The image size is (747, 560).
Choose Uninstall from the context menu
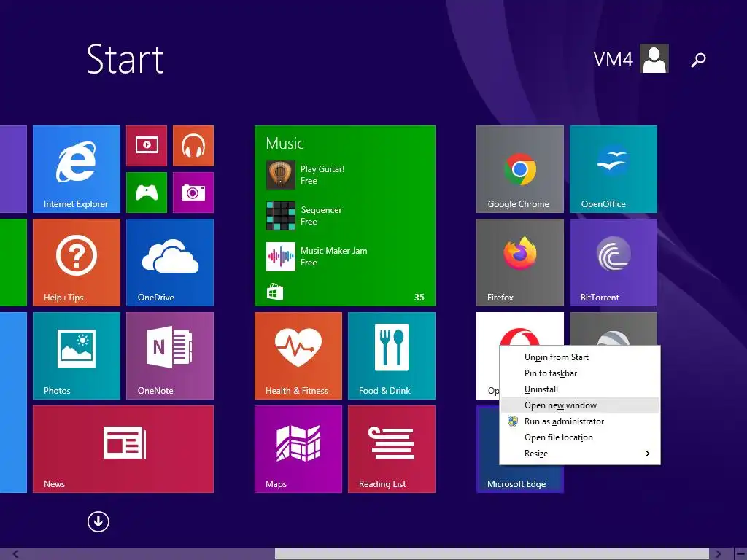580,389
